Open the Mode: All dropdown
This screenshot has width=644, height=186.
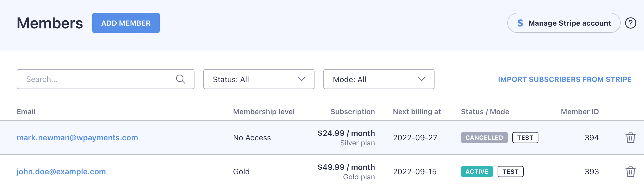tap(379, 79)
